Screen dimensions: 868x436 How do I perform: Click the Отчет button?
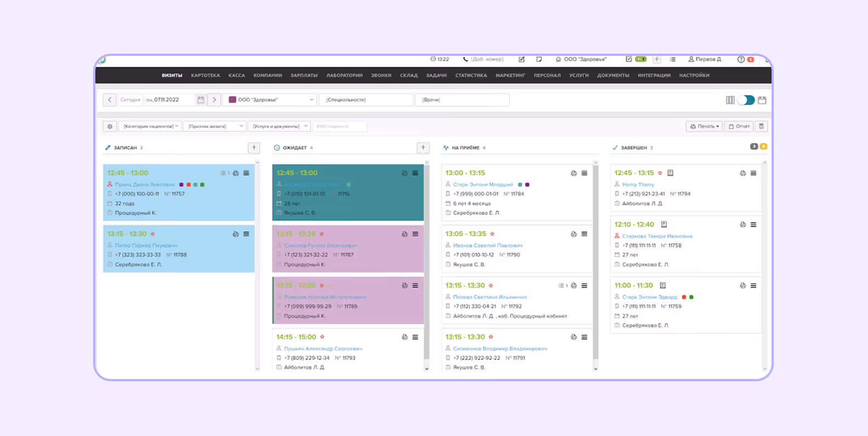click(x=739, y=127)
